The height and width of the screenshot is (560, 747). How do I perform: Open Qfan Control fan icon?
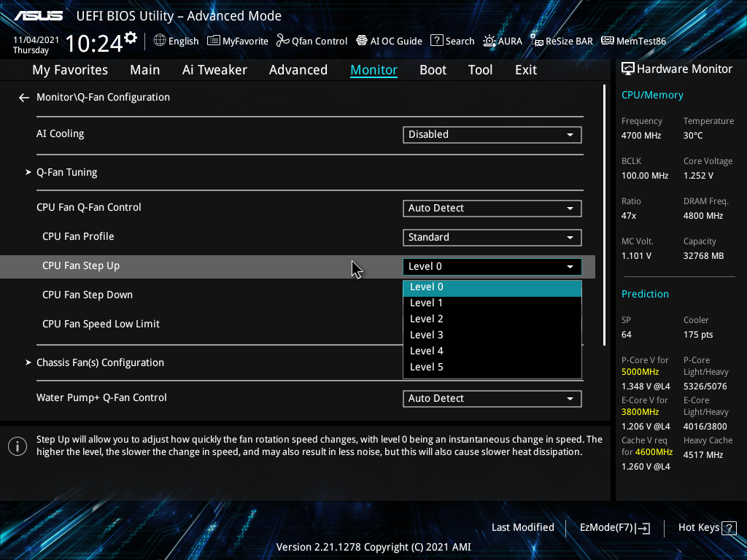point(282,41)
